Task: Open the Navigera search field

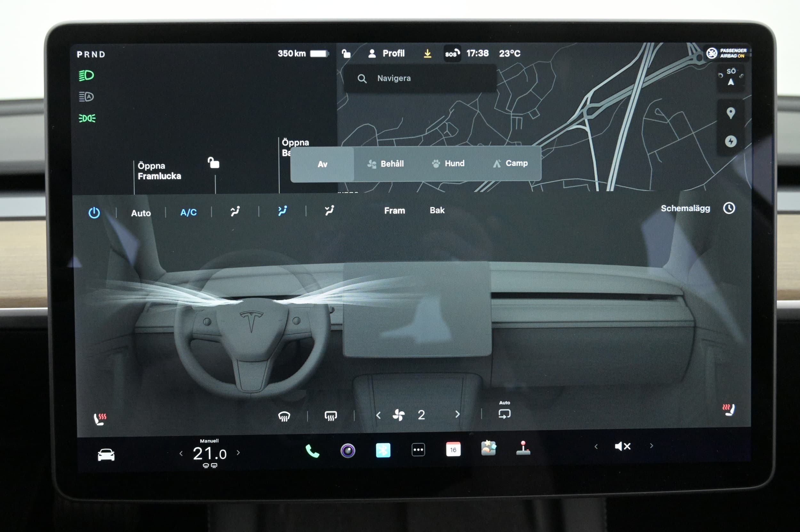Action: click(x=420, y=78)
